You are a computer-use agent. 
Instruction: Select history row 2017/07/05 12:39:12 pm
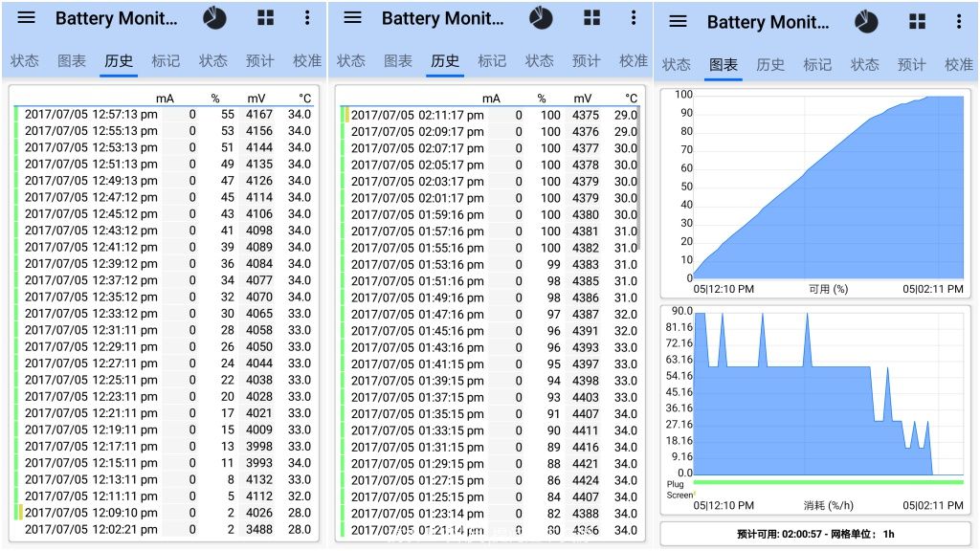click(164, 264)
